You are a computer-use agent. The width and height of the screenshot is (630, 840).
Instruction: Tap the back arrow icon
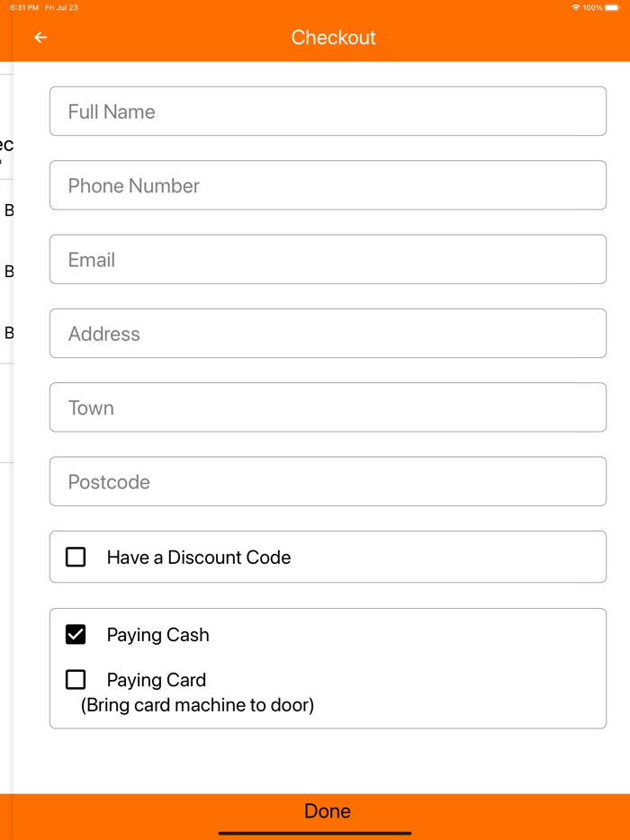40,38
